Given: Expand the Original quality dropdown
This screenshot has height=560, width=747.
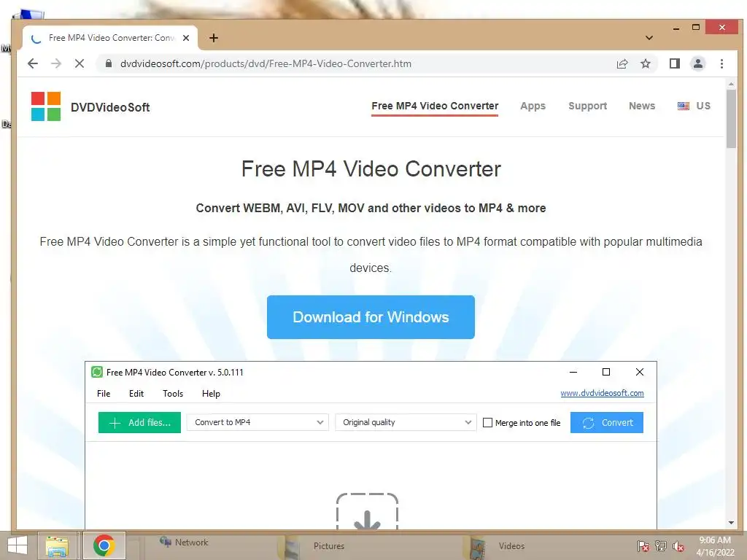Looking at the screenshot, I should pos(406,422).
